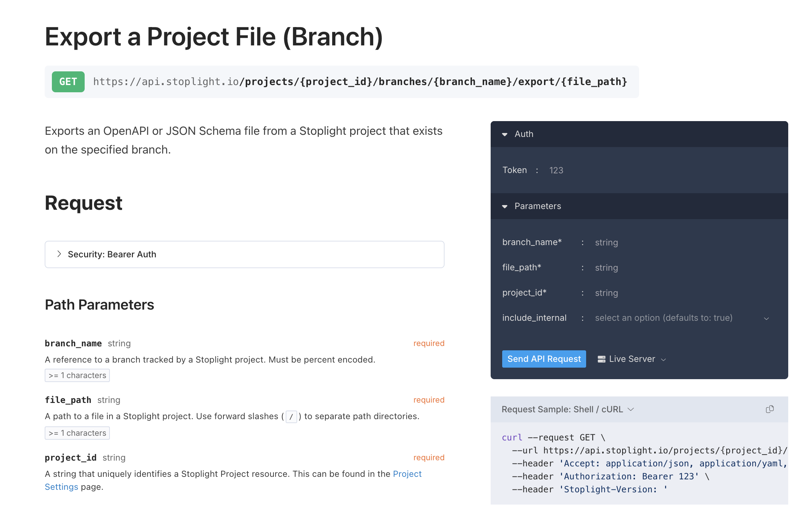Copy the request sample code with the copy icon

point(769,409)
